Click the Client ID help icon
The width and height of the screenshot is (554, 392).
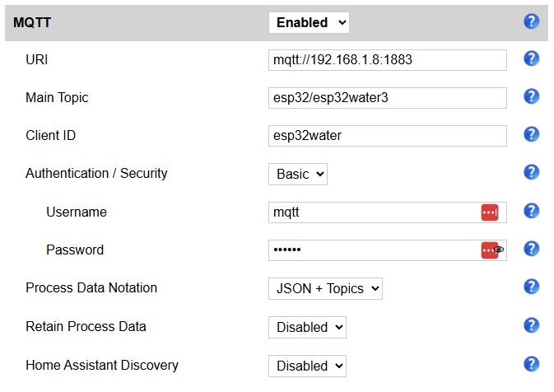pyautogui.click(x=532, y=134)
